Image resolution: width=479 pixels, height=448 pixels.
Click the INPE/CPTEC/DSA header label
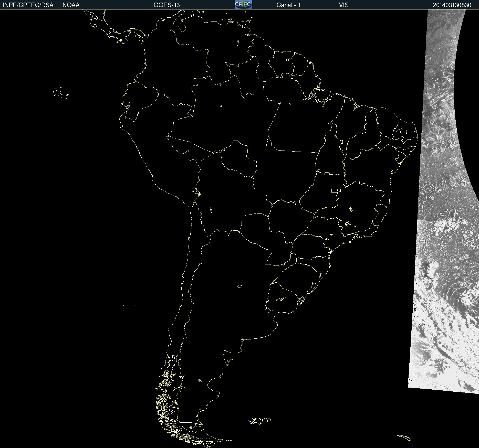coord(28,5)
